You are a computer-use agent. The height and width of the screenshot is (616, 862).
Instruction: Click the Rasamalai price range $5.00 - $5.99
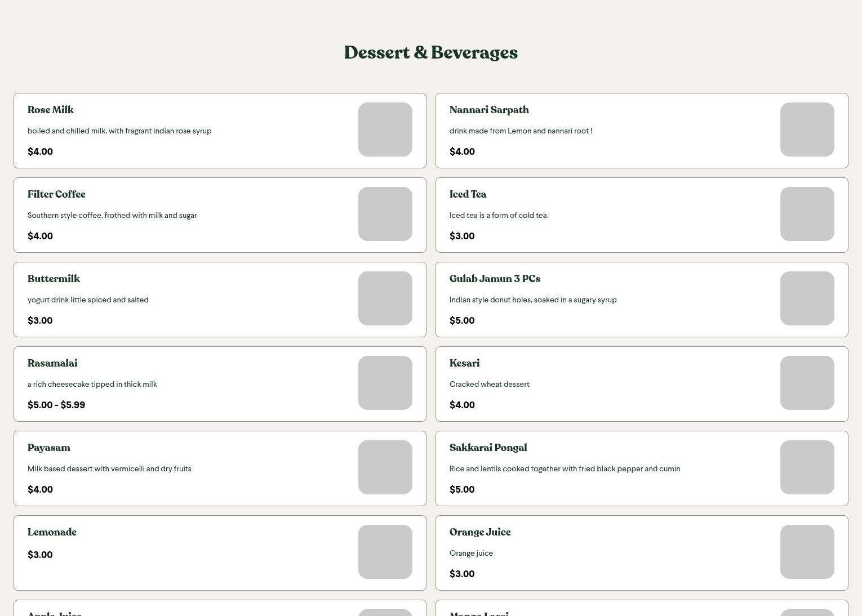click(x=56, y=405)
